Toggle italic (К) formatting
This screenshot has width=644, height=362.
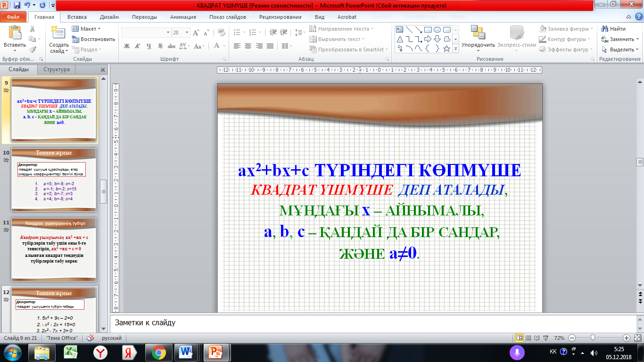click(138, 46)
